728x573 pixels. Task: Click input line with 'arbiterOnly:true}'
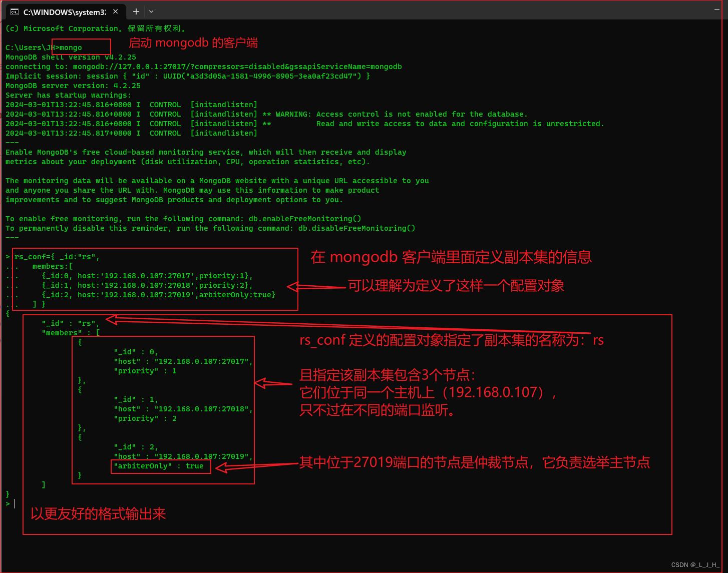click(x=159, y=295)
